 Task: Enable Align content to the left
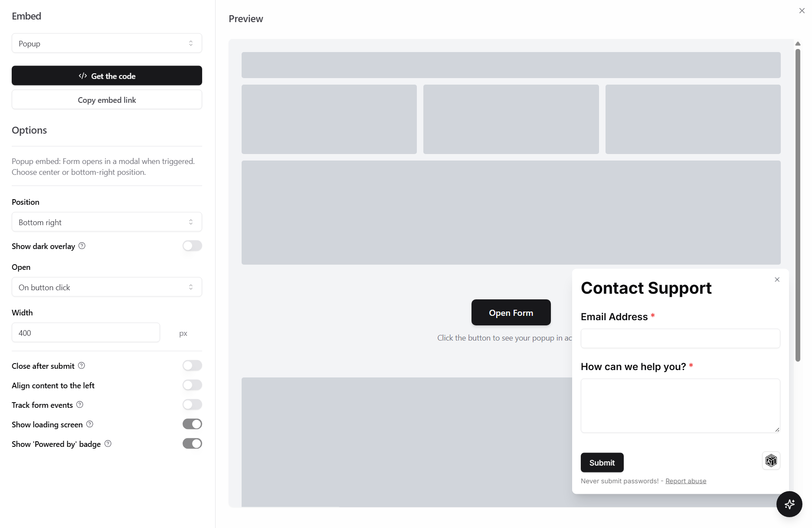click(192, 385)
